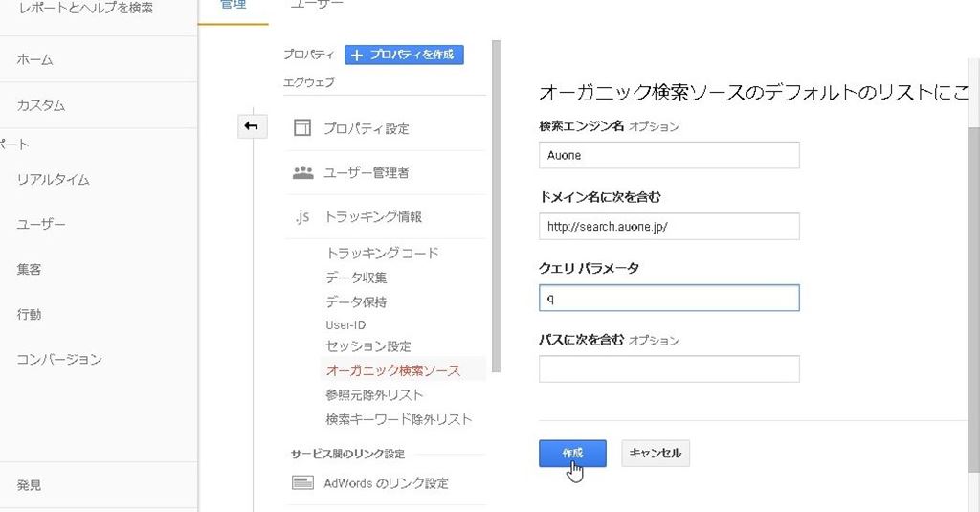Go to ホーム in left navigation
This screenshot has width=980, height=512.
(x=34, y=59)
